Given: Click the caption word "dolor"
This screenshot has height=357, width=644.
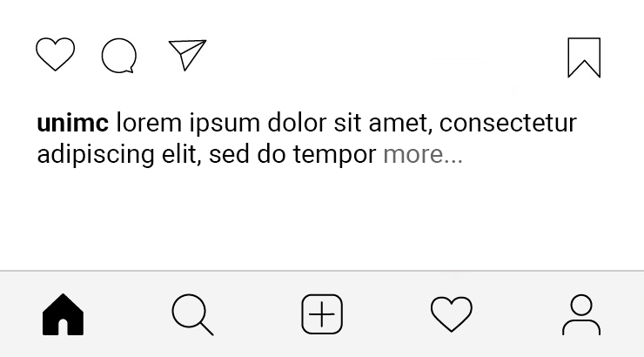Looking at the screenshot, I should click(x=297, y=123).
